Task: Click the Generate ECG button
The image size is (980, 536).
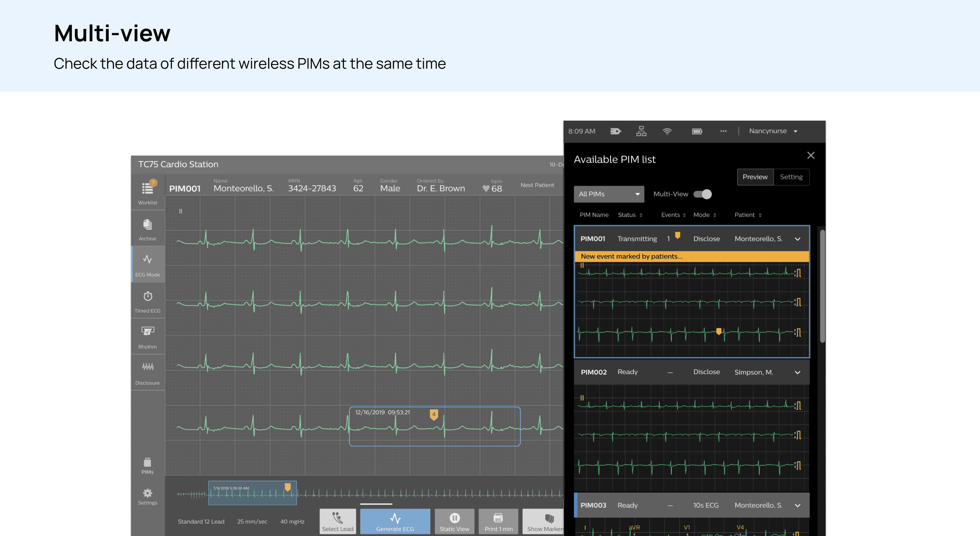Action: click(395, 522)
